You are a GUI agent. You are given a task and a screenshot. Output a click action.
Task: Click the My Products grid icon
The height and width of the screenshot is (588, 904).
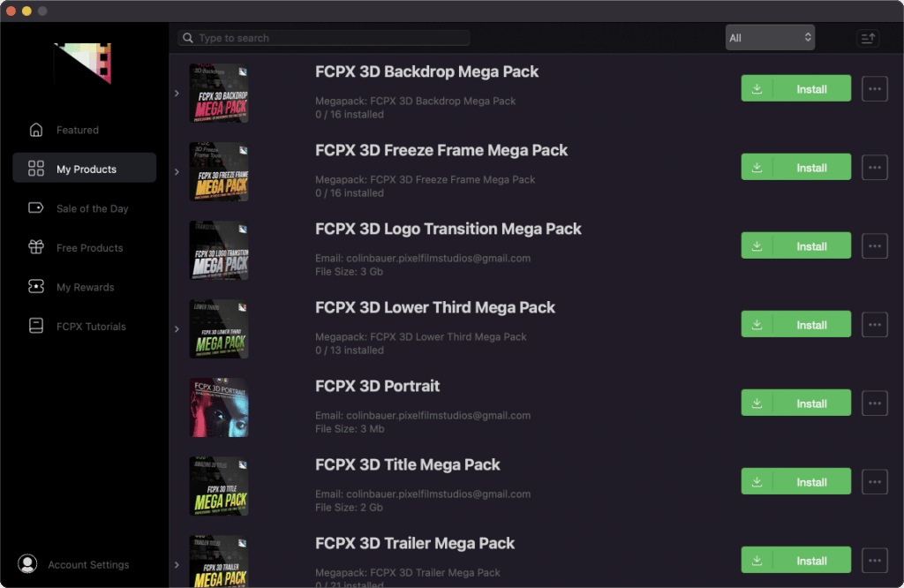(35, 169)
